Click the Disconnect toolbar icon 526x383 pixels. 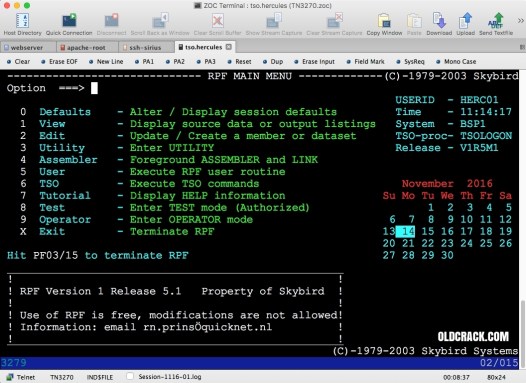click(x=111, y=23)
